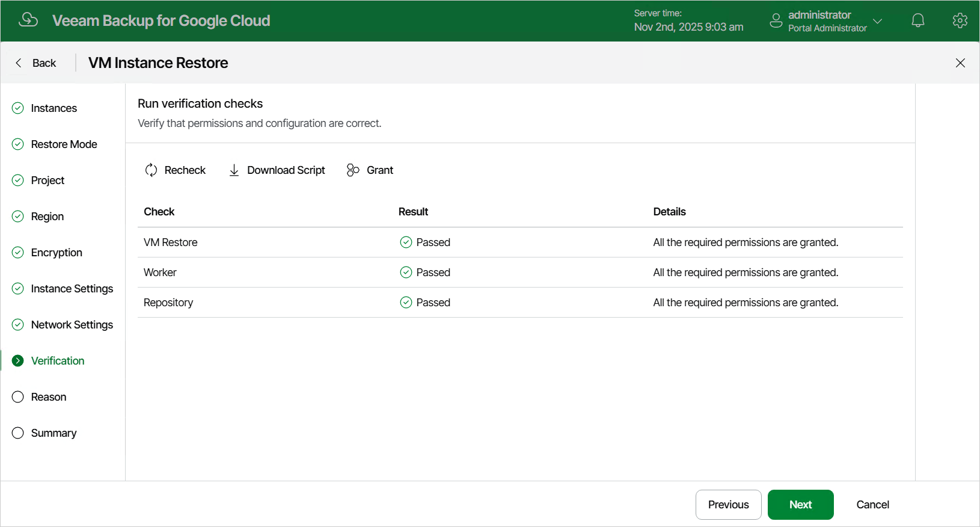Click the VM Restore Passed status icon

tap(406, 242)
